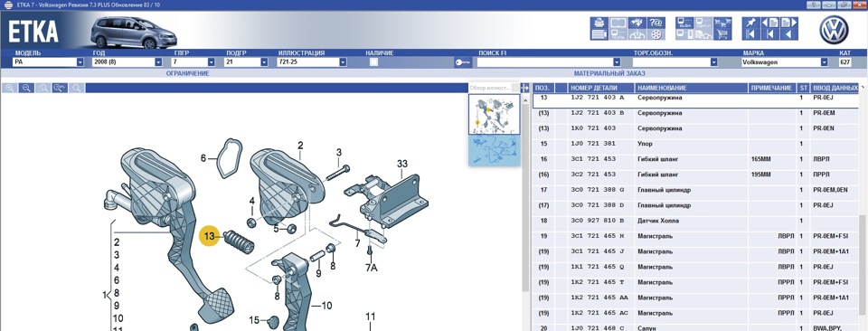Click the DEPOT icon
Screen dimensions: 868x331
703,23
